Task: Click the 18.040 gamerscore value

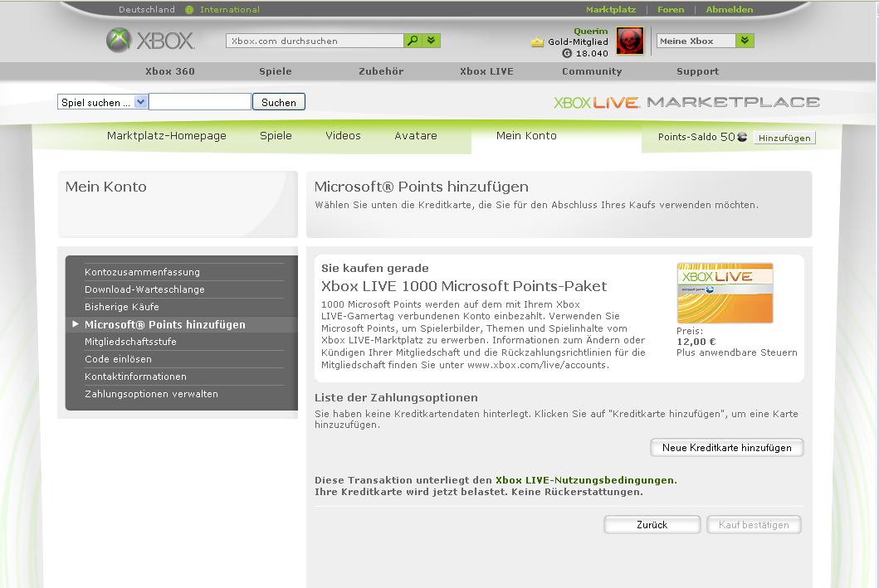Action: point(592,53)
